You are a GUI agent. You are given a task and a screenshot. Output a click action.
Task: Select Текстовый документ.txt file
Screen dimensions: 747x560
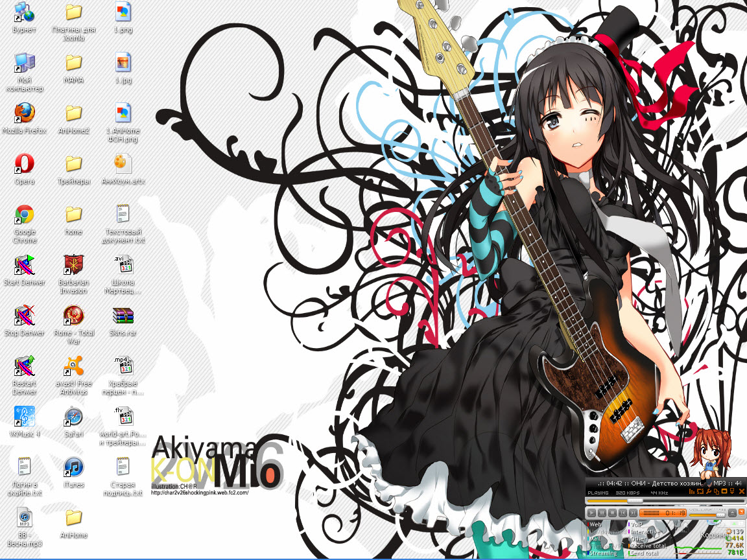tap(123, 224)
